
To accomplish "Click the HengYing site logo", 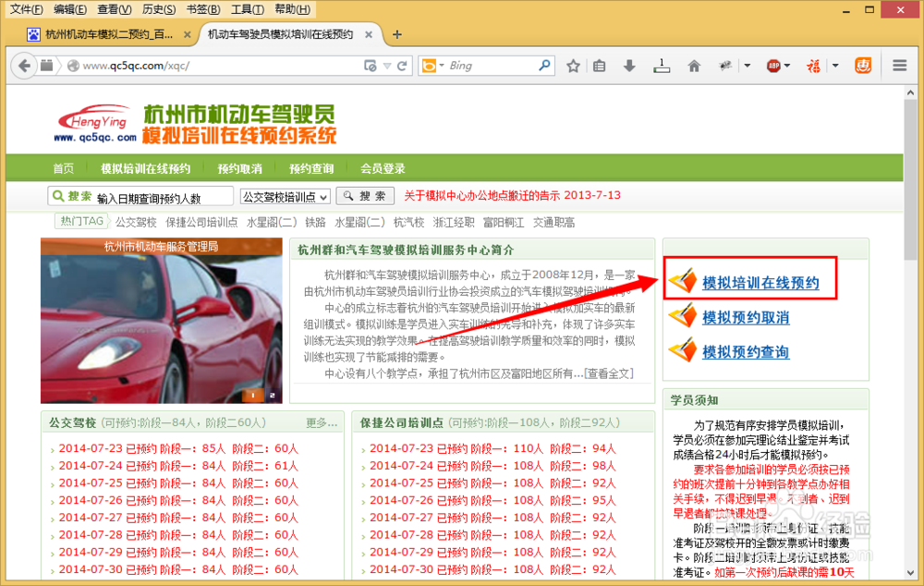I will (x=95, y=123).
